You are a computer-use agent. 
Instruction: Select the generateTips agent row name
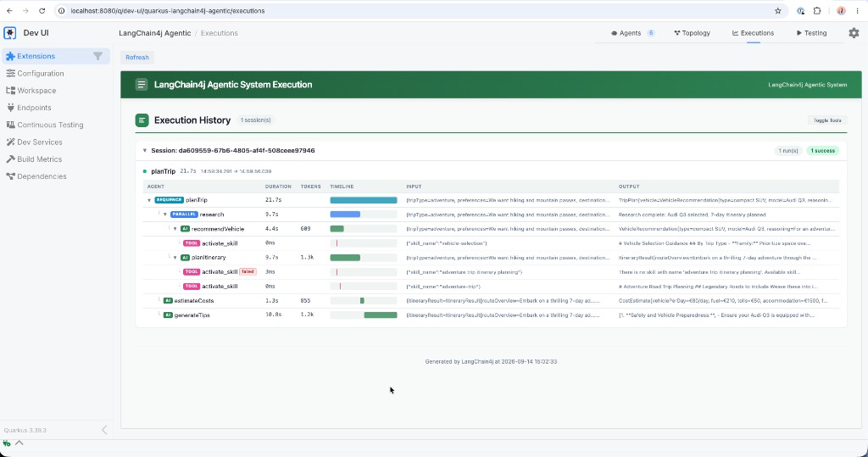[192, 315]
